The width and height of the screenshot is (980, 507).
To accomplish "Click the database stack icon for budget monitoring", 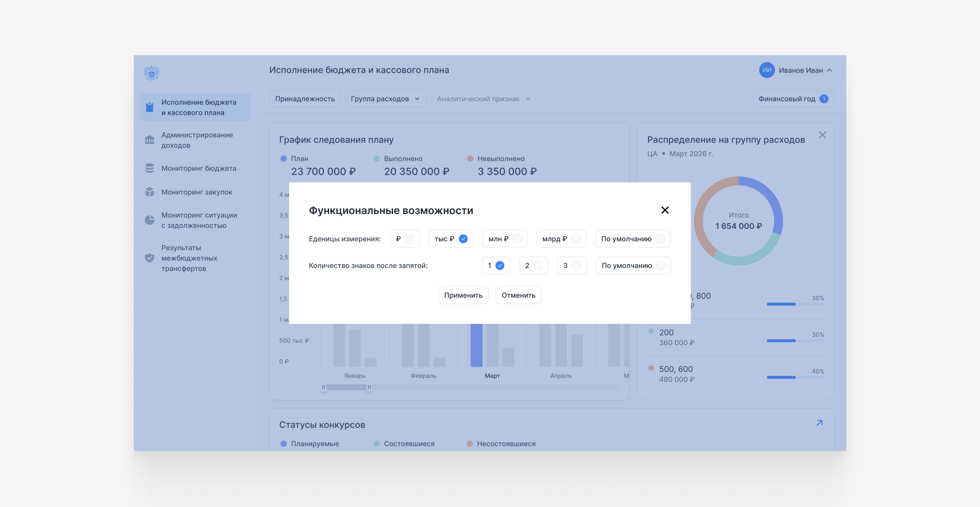I will coord(149,168).
